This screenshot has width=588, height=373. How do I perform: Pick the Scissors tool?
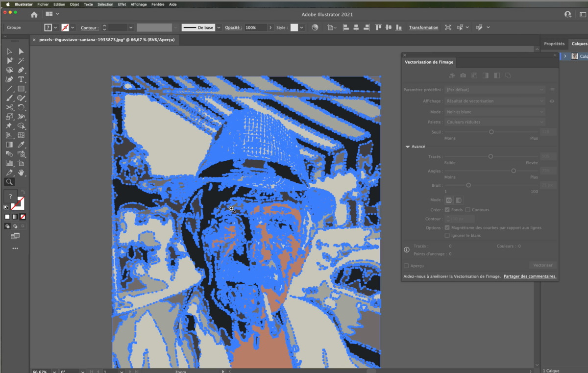pyautogui.click(x=9, y=107)
